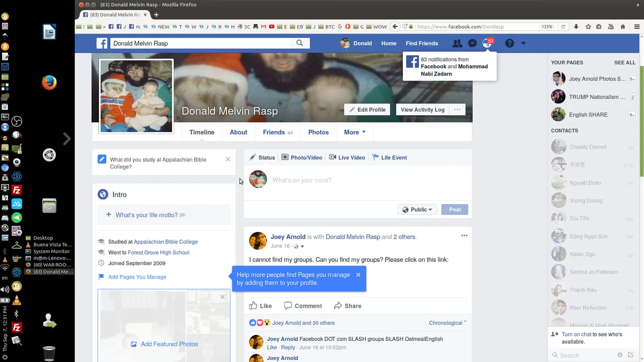The height and width of the screenshot is (362, 644).
Task: Click Share on Joey Arnold's post
Action: 348,306
